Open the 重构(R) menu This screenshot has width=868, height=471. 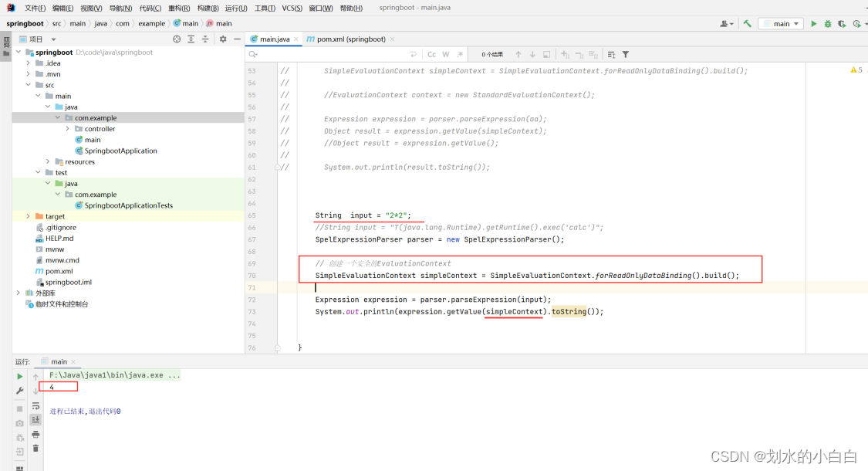179,8
